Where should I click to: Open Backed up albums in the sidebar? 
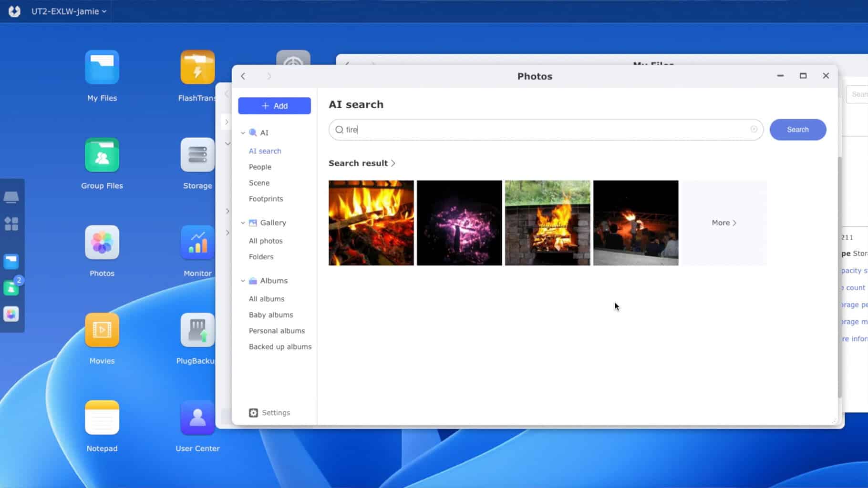point(280,347)
